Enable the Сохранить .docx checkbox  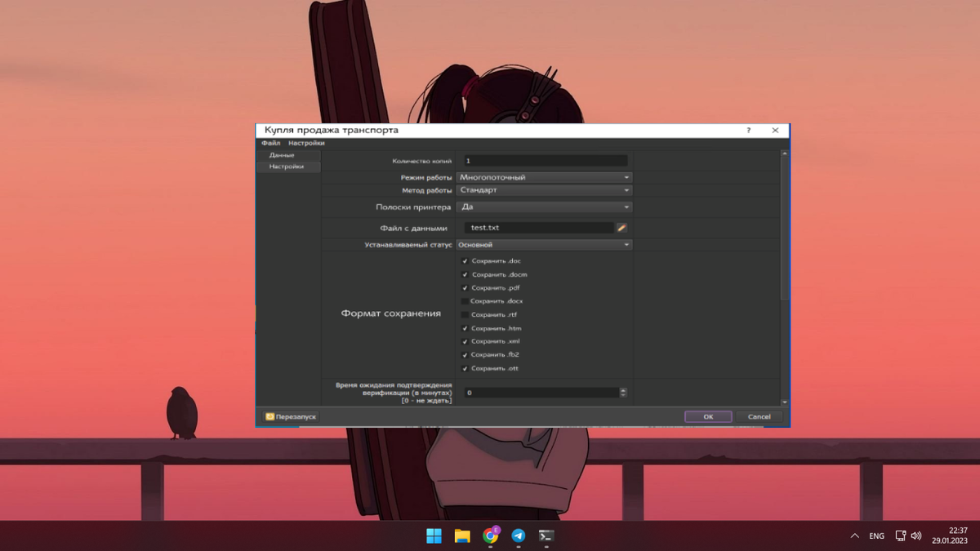coord(465,301)
